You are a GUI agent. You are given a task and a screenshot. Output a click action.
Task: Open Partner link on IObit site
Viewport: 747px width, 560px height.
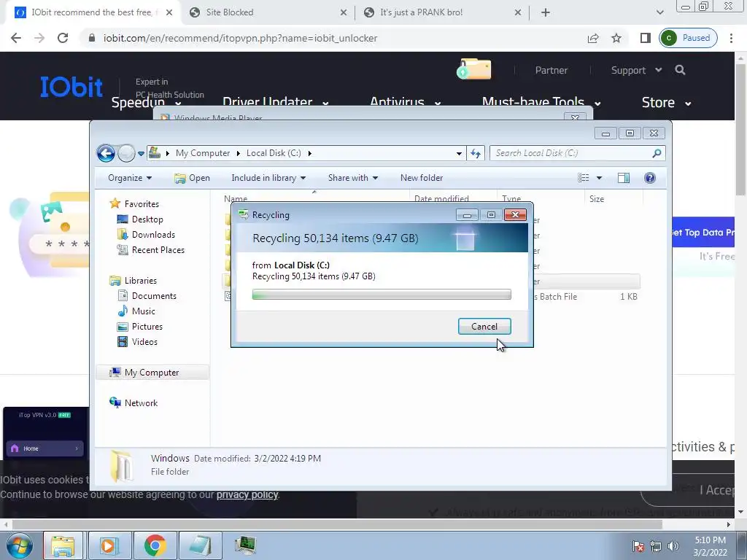[x=551, y=70]
